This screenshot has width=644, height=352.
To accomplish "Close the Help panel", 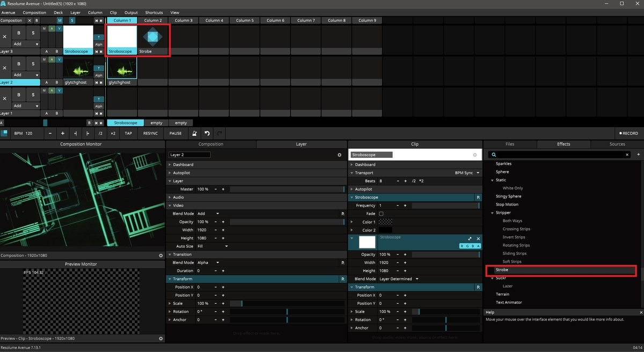I will point(641,312).
